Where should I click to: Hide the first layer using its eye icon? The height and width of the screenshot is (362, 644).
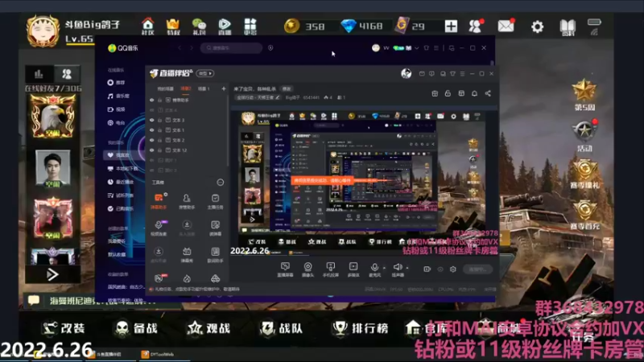[x=152, y=100]
